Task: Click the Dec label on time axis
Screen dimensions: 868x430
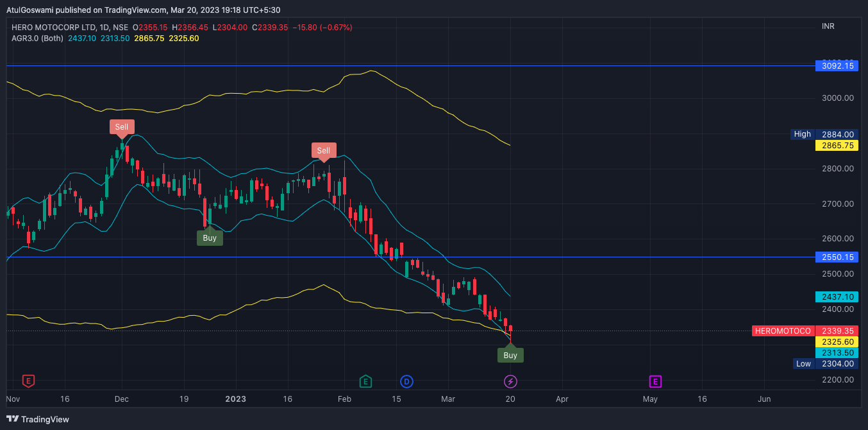Action: click(122, 399)
